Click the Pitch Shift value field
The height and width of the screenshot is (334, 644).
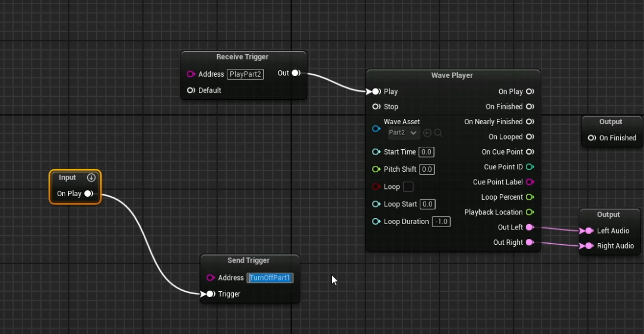[x=427, y=169]
